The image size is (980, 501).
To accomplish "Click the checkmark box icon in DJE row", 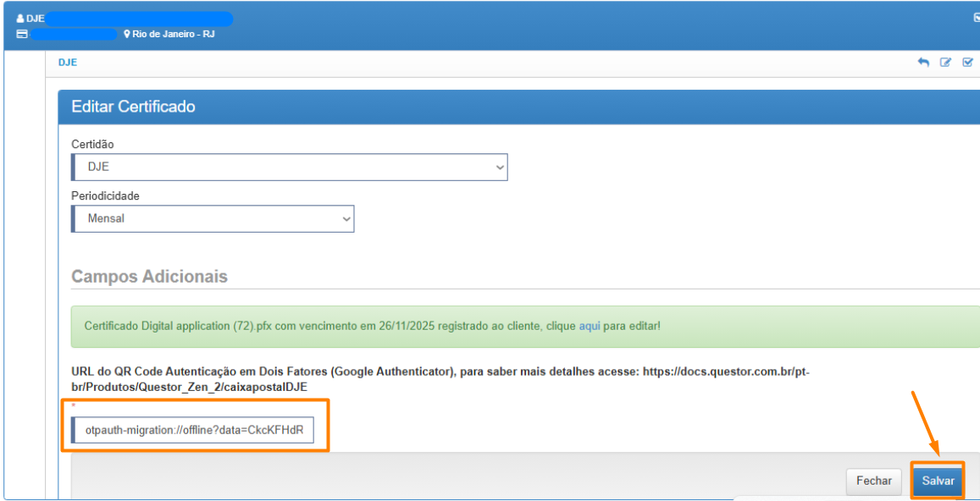I will pos(968,63).
